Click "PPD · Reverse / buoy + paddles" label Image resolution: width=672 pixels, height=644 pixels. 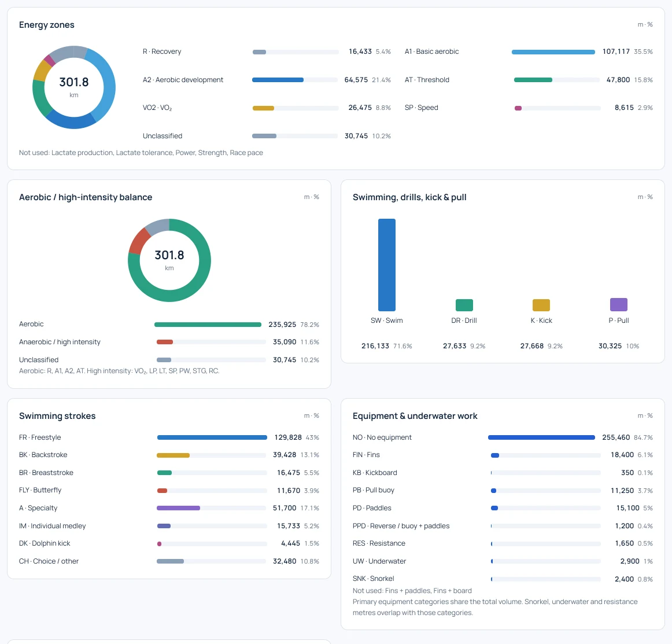[401, 526]
